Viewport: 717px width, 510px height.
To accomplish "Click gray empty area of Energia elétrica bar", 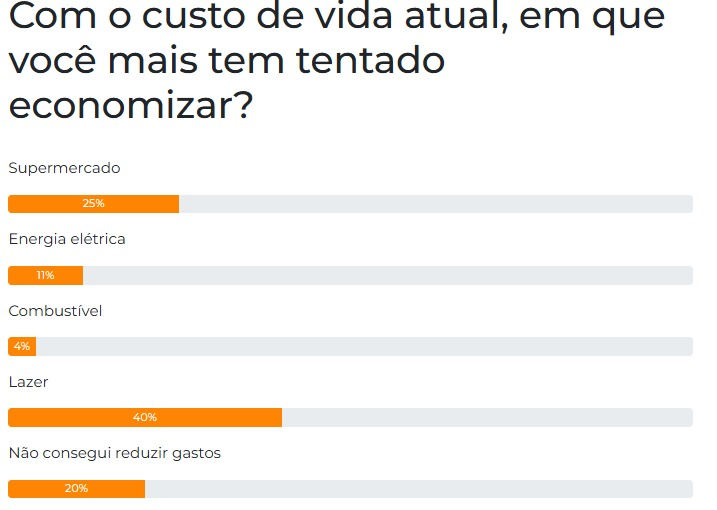I will (388, 275).
